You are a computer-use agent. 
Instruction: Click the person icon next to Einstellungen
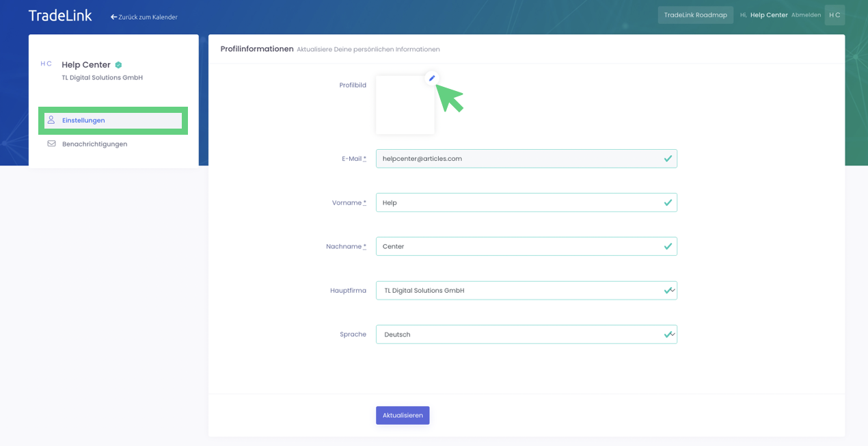pos(51,120)
